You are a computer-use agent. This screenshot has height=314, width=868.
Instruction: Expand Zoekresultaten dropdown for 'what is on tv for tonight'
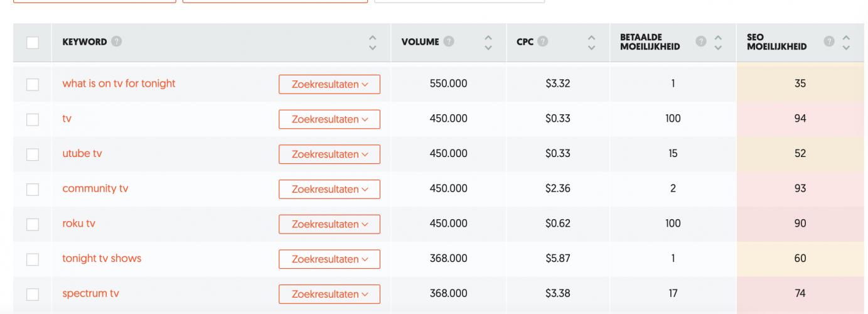click(330, 84)
